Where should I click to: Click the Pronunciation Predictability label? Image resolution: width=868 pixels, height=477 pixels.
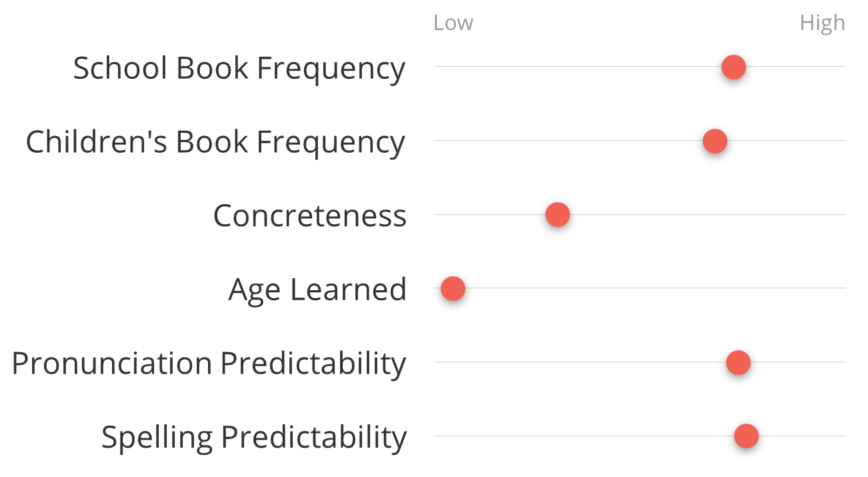(x=209, y=364)
